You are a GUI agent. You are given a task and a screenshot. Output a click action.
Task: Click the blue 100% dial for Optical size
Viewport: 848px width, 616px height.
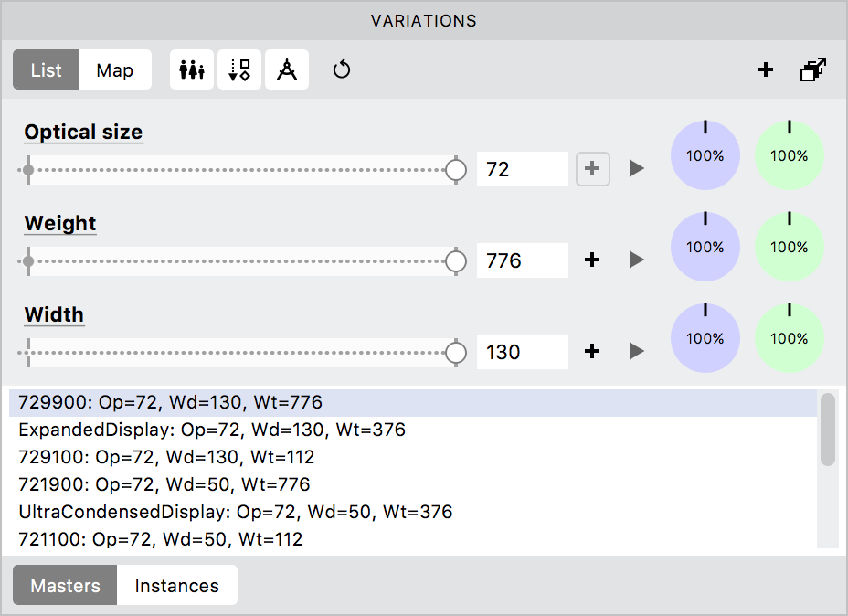coord(705,155)
